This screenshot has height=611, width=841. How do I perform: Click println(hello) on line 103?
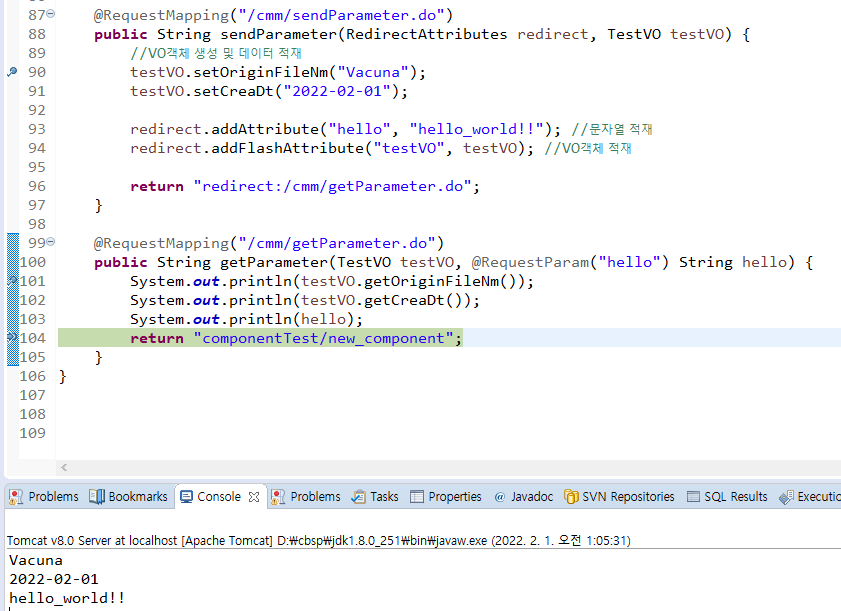pos(292,319)
